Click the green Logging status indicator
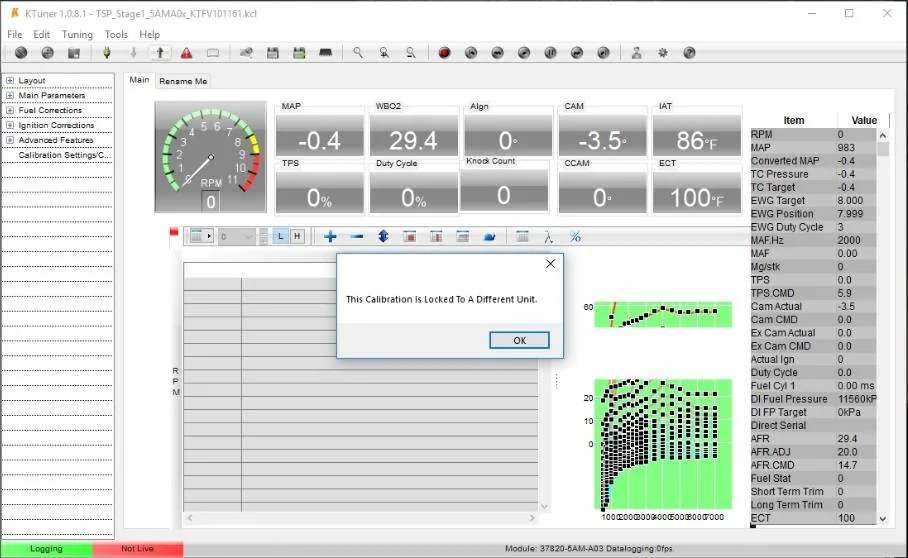Screen dimensions: 908x558 tap(46, 549)
